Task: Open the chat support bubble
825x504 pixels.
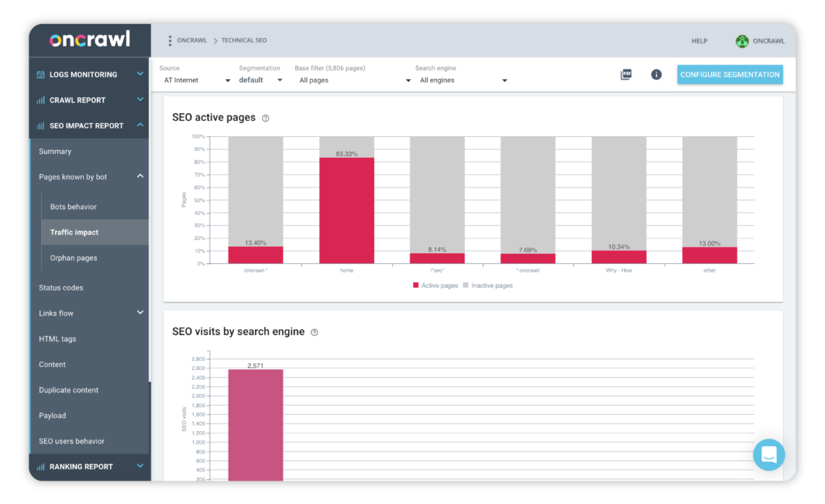Action: (x=769, y=454)
